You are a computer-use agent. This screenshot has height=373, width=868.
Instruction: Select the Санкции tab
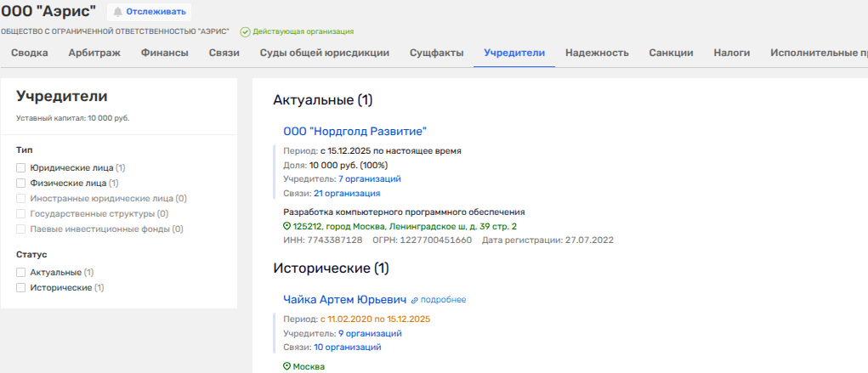click(671, 53)
